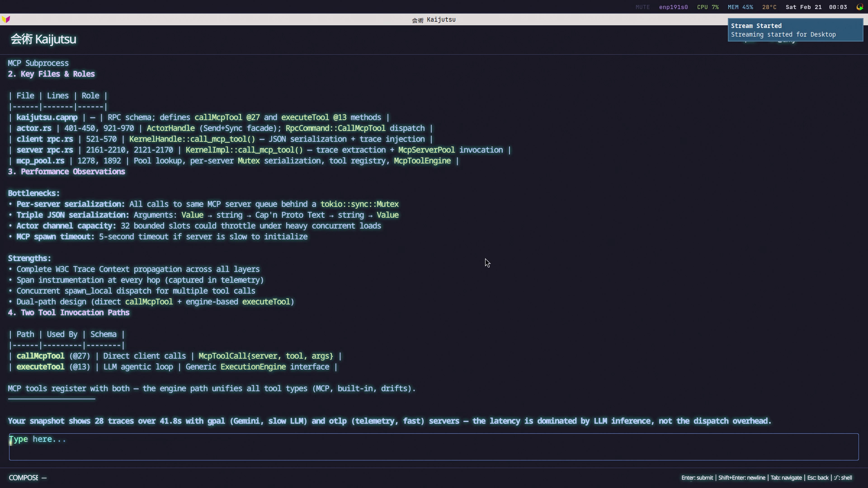The height and width of the screenshot is (488, 868).
Task: Click the Tab: navigate hint
Action: [786, 478]
